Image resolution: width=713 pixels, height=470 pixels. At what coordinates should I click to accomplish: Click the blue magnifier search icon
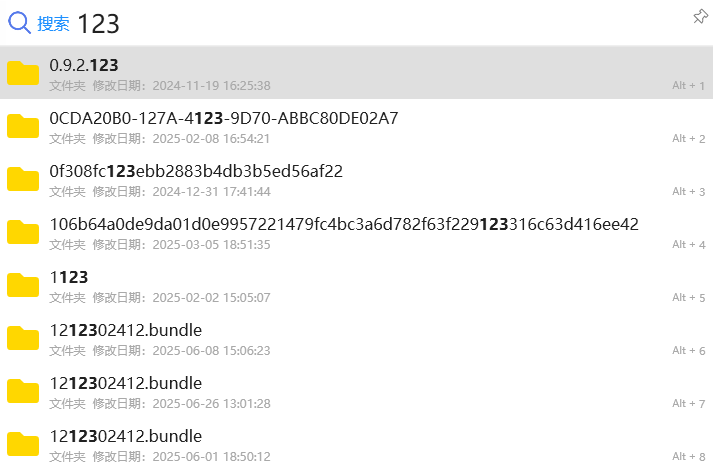(x=20, y=23)
